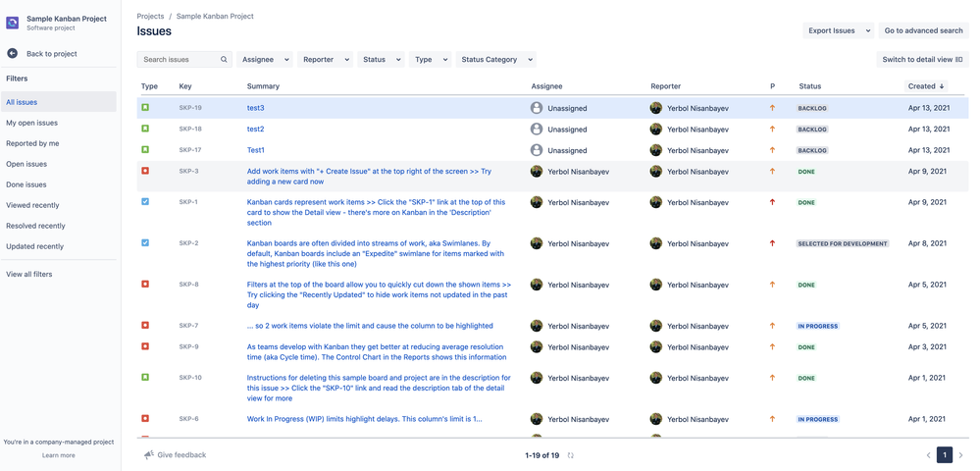
Task: Click the assignee avatar for SKP-3
Action: tap(537, 172)
